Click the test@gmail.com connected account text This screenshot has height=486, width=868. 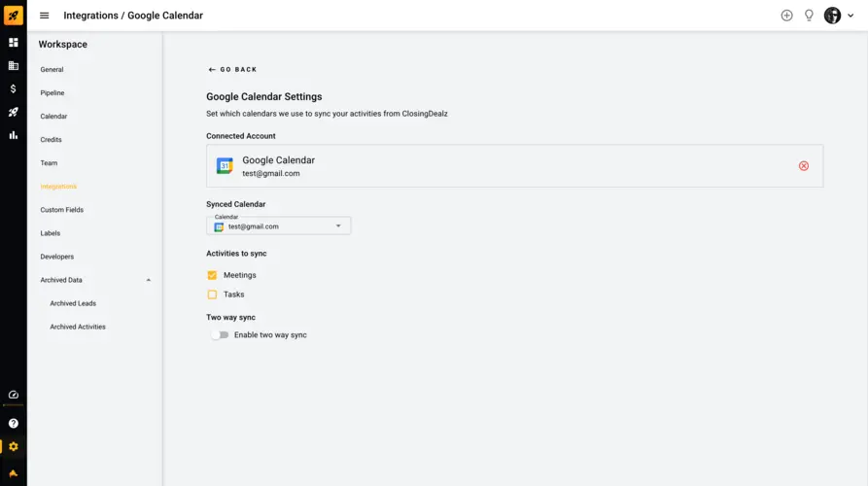tap(271, 173)
